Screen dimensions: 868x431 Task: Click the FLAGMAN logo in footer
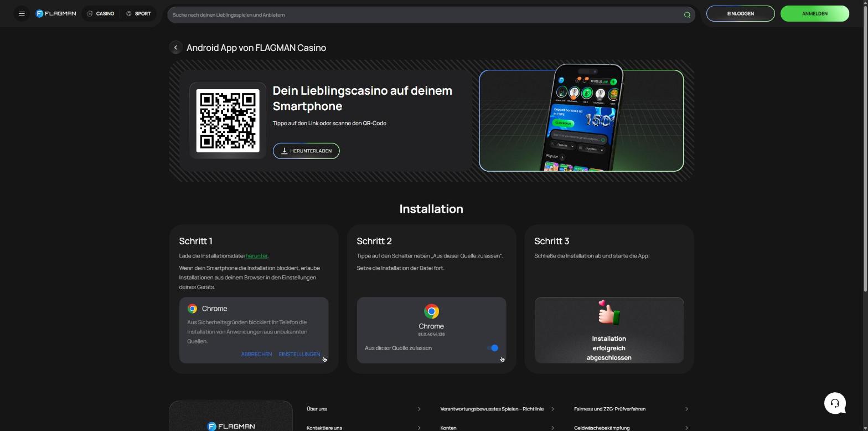[x=231, y=426]
